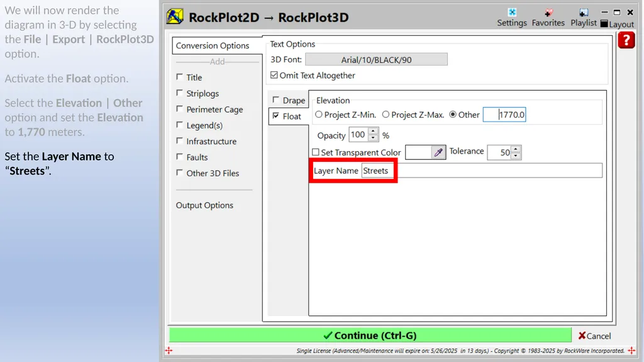Toggle Omit Text Altogether checkbox
Screen dimensions: 644x362
[274, 75]
